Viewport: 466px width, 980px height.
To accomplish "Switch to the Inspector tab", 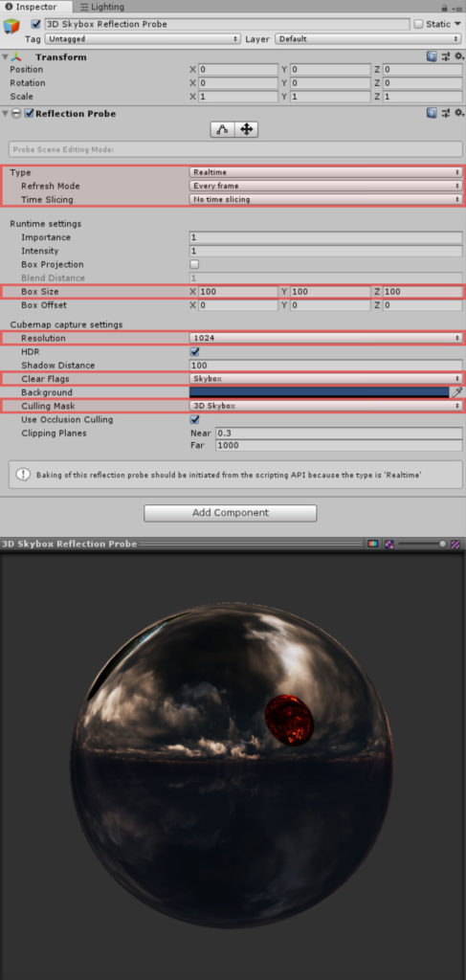I will pos(35,7).
